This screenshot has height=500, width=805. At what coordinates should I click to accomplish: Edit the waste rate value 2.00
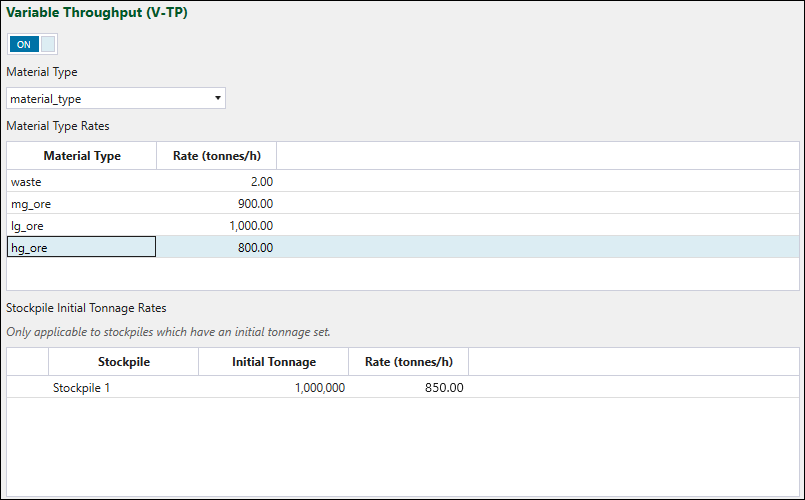[216, 182]
